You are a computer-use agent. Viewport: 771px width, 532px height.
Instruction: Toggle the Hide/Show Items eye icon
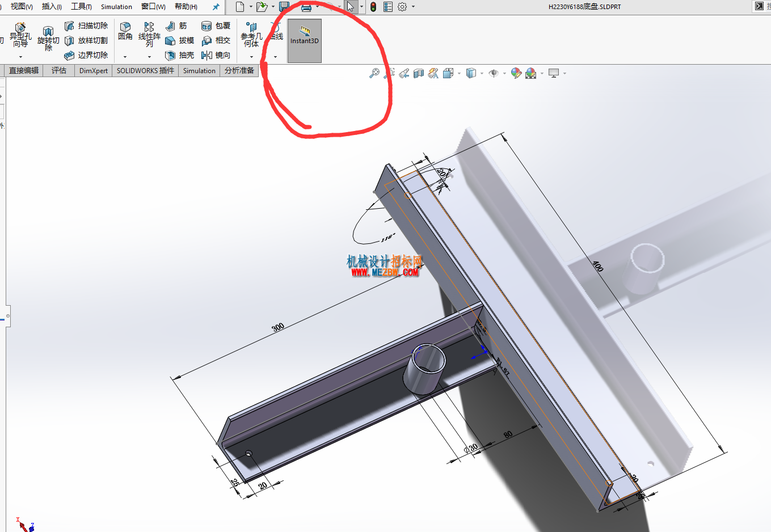494,73
